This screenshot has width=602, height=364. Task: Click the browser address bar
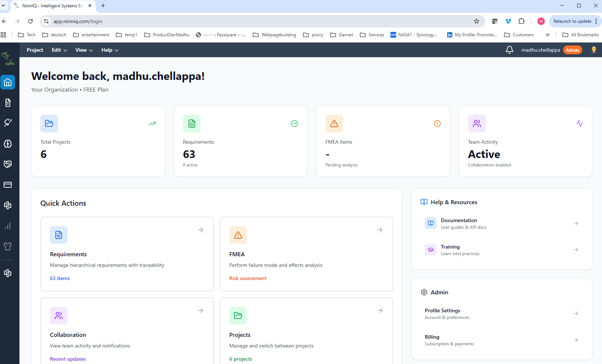tap(147, 21)
